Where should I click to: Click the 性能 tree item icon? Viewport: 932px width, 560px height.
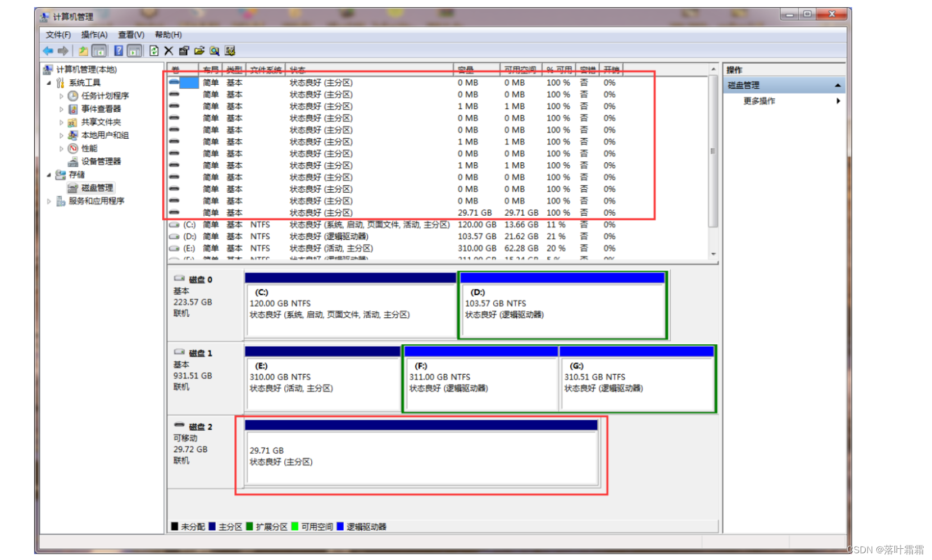pyautogui.click(x=73, y=148)
